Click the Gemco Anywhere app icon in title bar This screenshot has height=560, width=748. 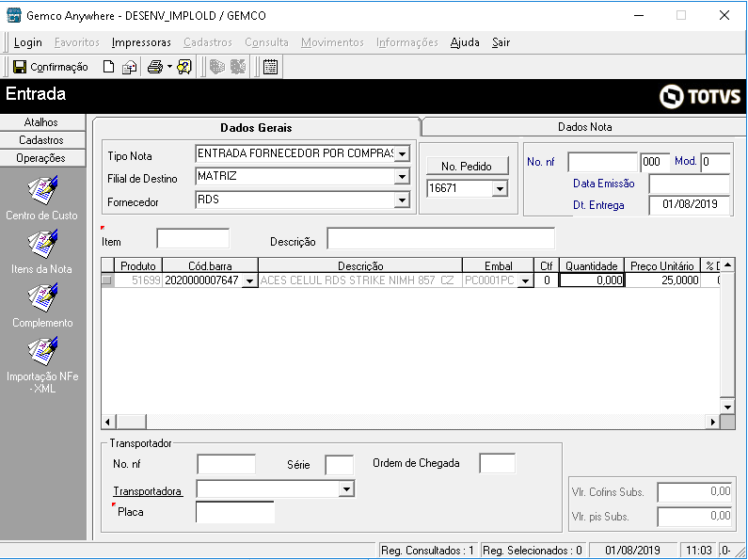(x=14, y=15)
